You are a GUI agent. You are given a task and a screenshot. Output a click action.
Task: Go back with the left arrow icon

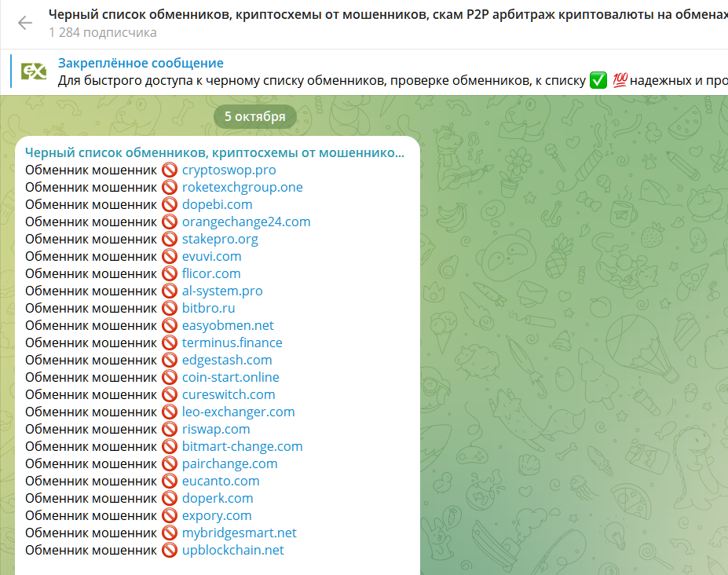point(24,23)
